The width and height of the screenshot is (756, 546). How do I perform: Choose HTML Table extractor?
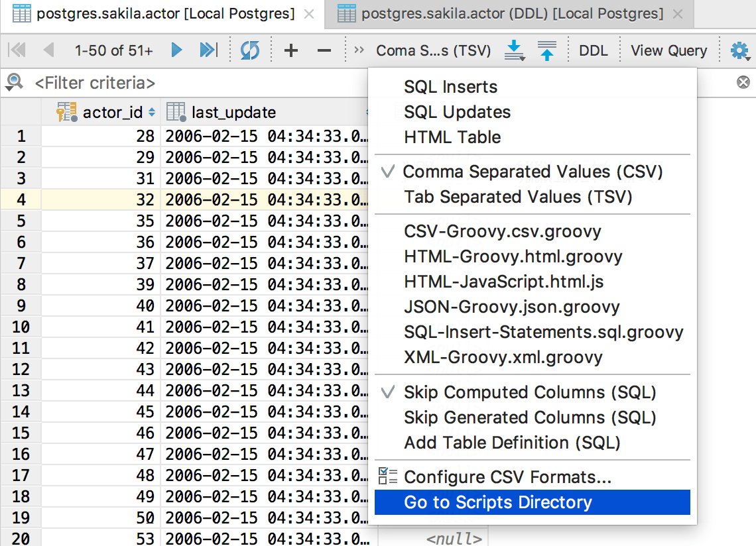coord(533,137)
